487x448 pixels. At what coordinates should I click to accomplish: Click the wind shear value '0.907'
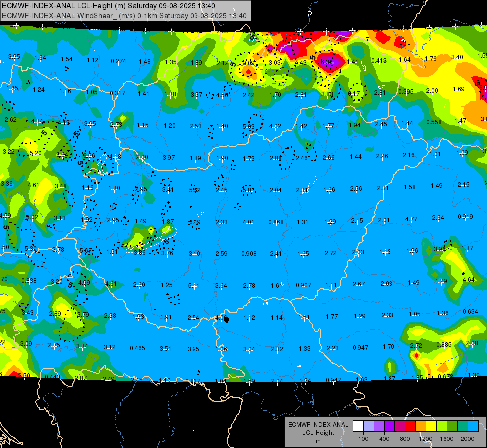coord(304,285)
